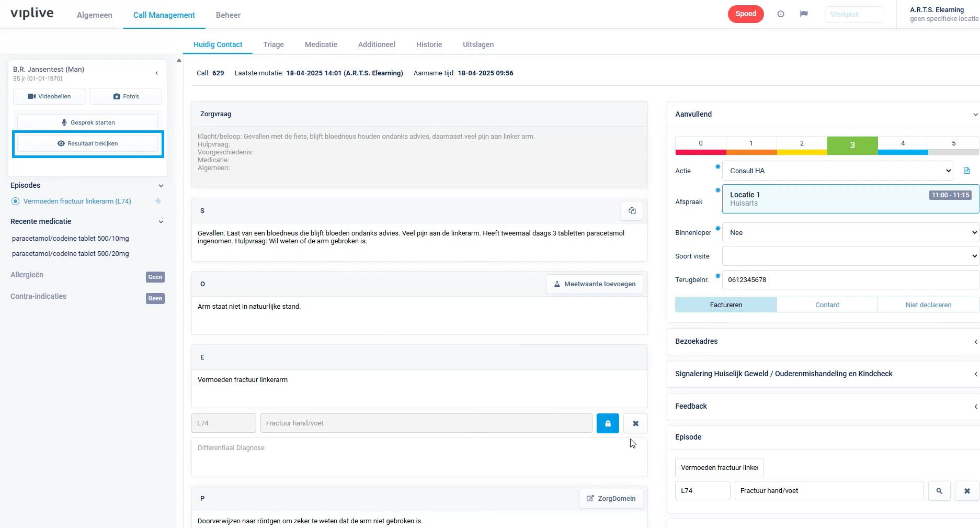Click the clock icon in top bar
This screenshot has height=528, width=980.
781,14
